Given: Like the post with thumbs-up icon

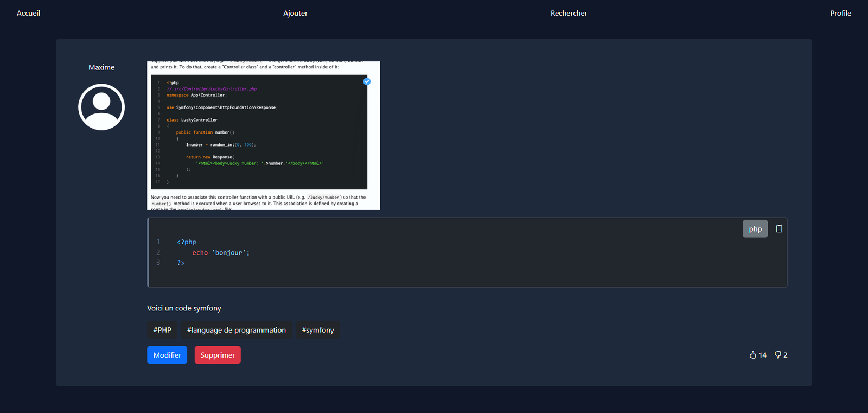Looking at the screenshot, I should 753,355.
